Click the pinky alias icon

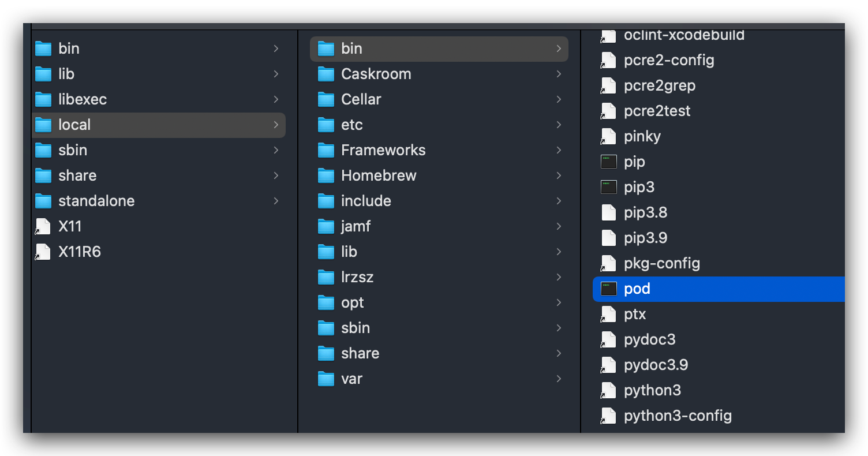point(609,136)
